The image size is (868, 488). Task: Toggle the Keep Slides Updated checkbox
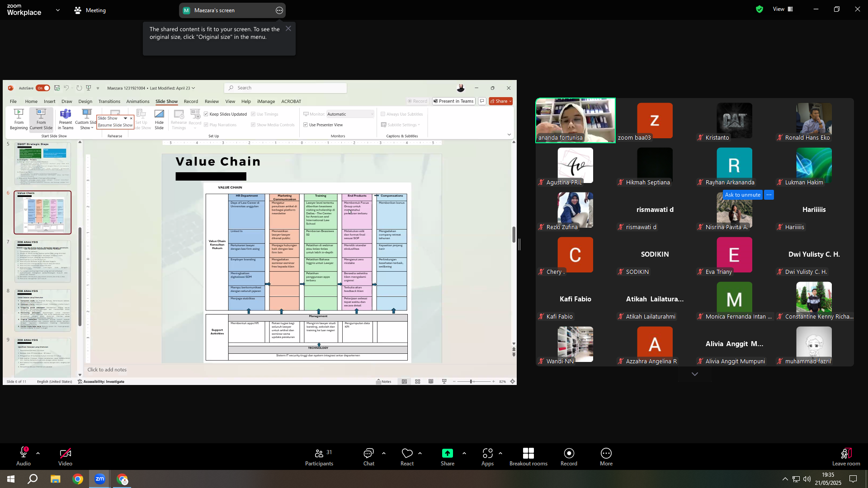206,114
